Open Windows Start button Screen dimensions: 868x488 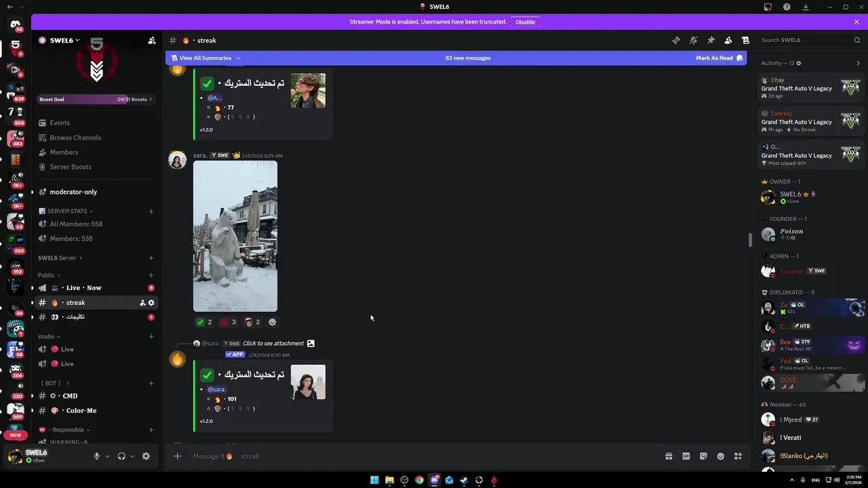pos(374,481)
